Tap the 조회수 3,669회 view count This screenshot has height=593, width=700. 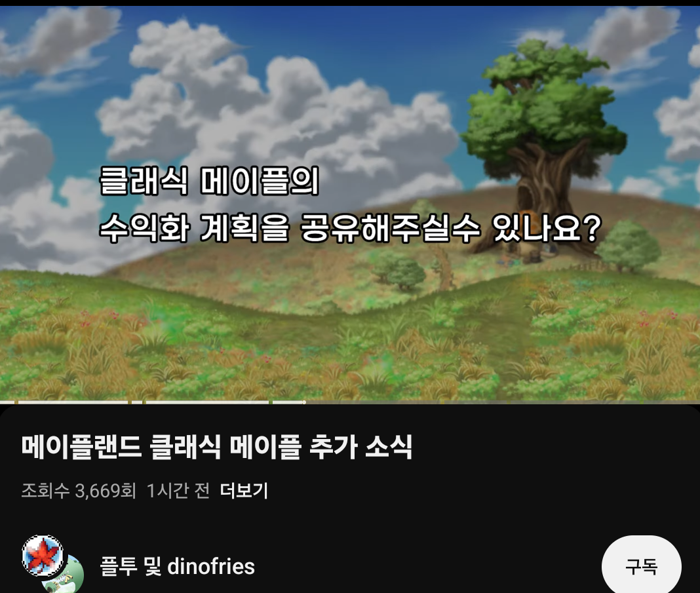[x=79, y=491]
